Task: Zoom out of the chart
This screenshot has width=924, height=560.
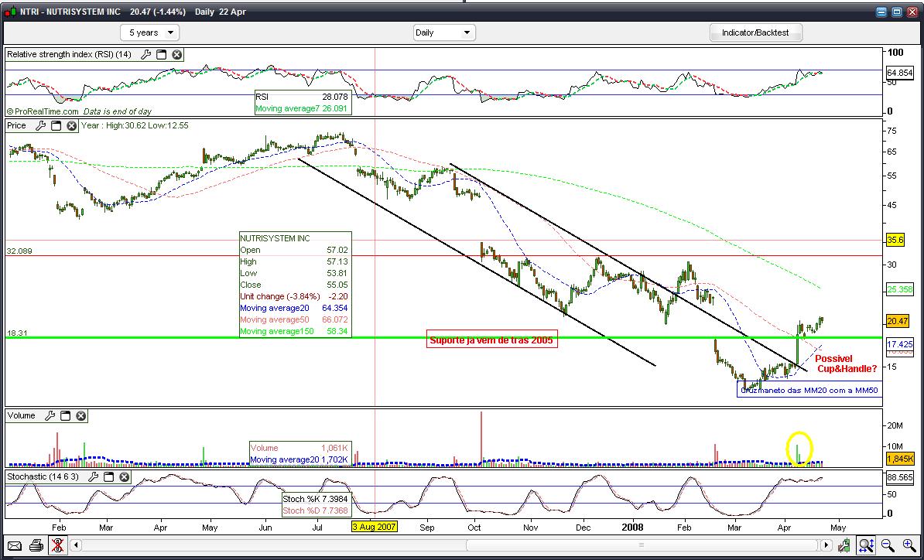Action: pyautogui.click(x=888, y=545)
